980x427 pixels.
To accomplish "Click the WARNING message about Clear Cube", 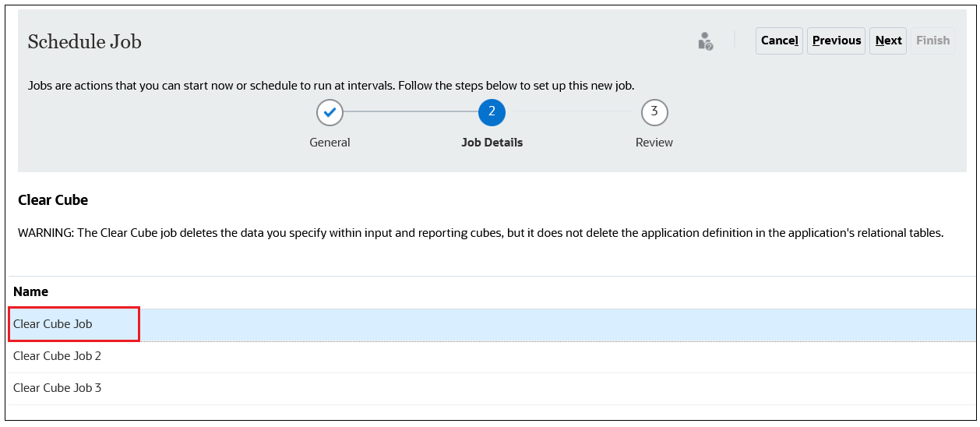I will click(481, 233).
